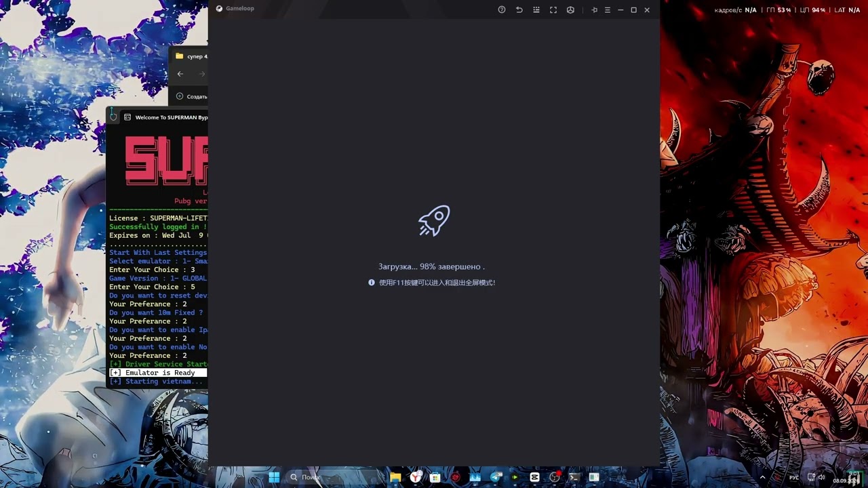Click the "кадров/с N/A" overlay readout
Image resolution: width=868 pixels, height=488 pixels.
[x=735, y=10]
